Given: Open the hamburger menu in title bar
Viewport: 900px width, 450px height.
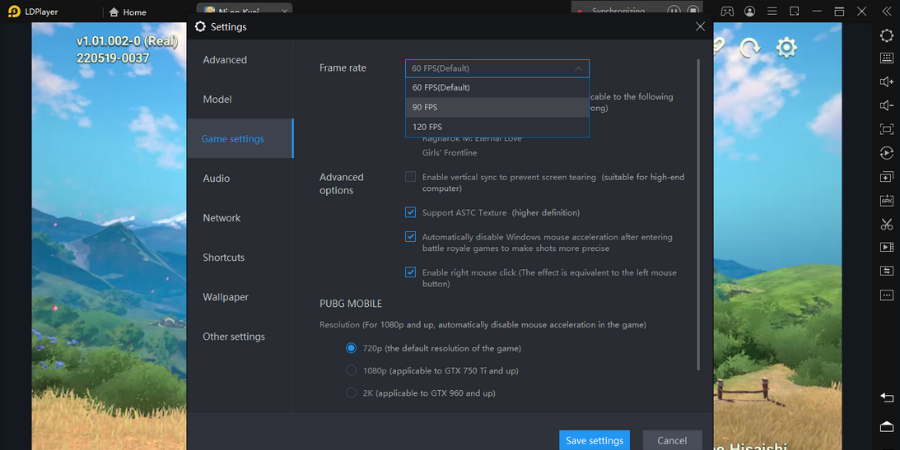Looking at the screenshot, I should [772, 11].
